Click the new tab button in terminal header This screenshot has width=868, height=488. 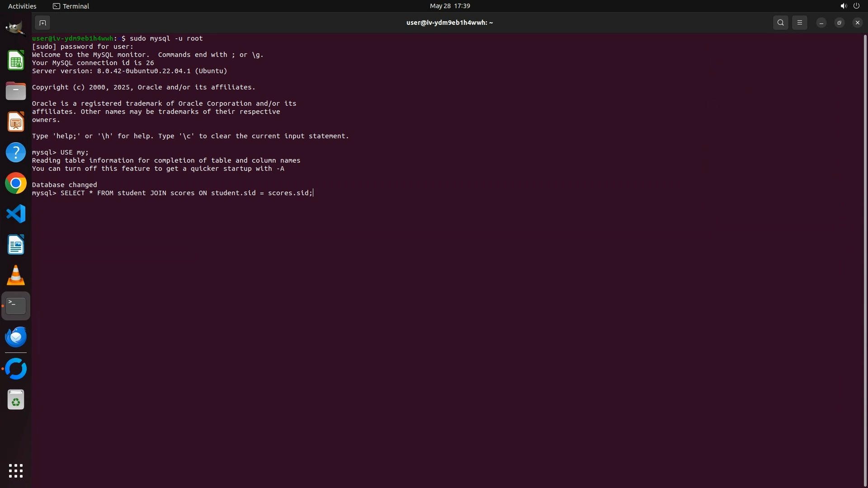[x=42, y=23]
